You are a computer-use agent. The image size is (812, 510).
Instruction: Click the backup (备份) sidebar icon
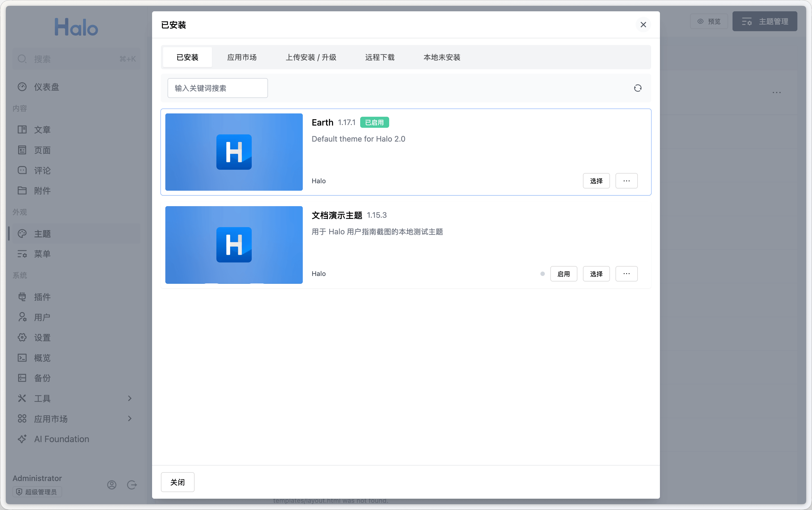tap(22, 378)
